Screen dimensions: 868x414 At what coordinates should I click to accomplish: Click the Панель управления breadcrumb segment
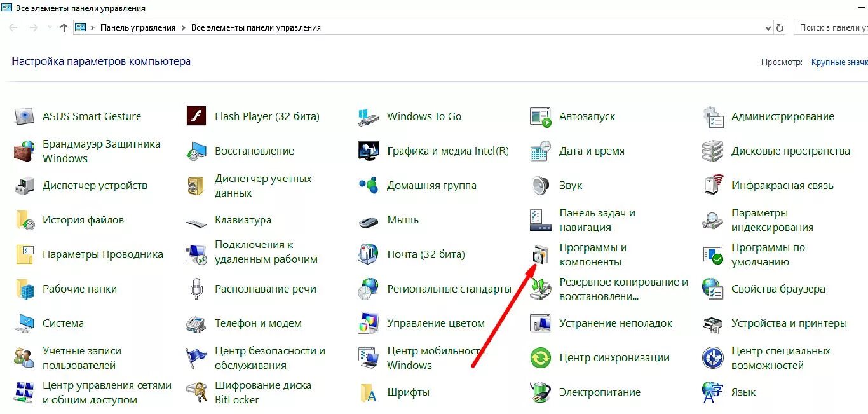(x=137, y=28)
